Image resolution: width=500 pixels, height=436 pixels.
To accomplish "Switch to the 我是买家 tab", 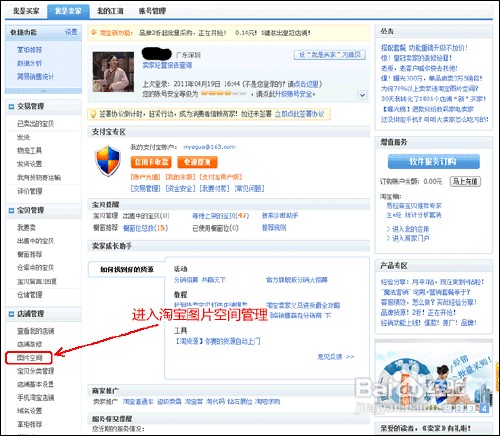I will pyautogui.click(x=26, y=11).
